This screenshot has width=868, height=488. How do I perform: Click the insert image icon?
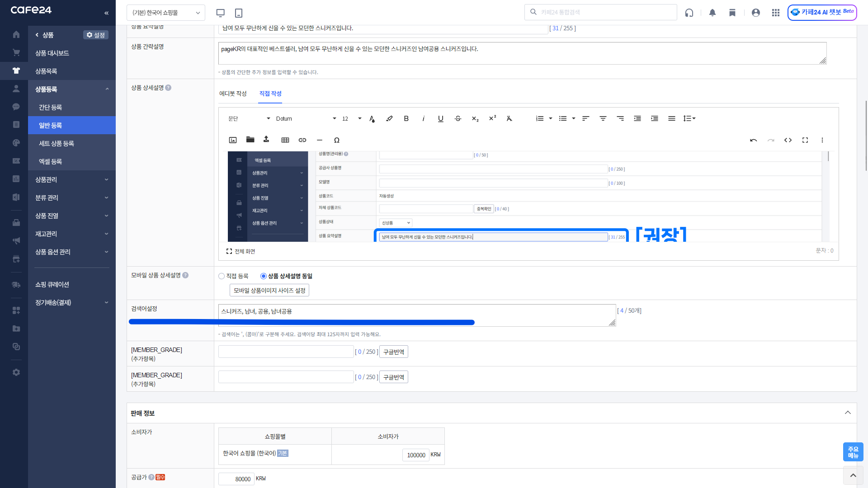pyautogui.click(x=233, y=140)
